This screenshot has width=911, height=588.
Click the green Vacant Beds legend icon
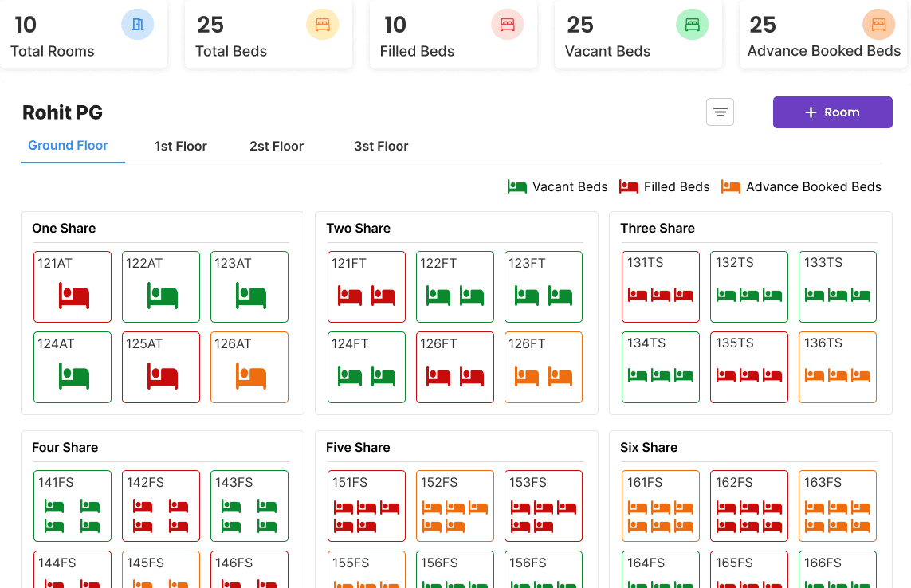tap(516, 186)
